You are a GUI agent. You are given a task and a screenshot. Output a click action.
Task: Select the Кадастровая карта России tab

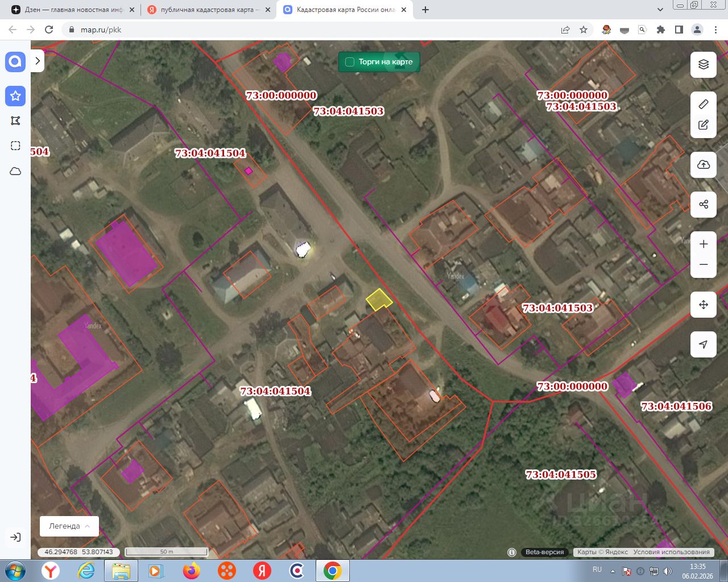[x=345, y=10]
